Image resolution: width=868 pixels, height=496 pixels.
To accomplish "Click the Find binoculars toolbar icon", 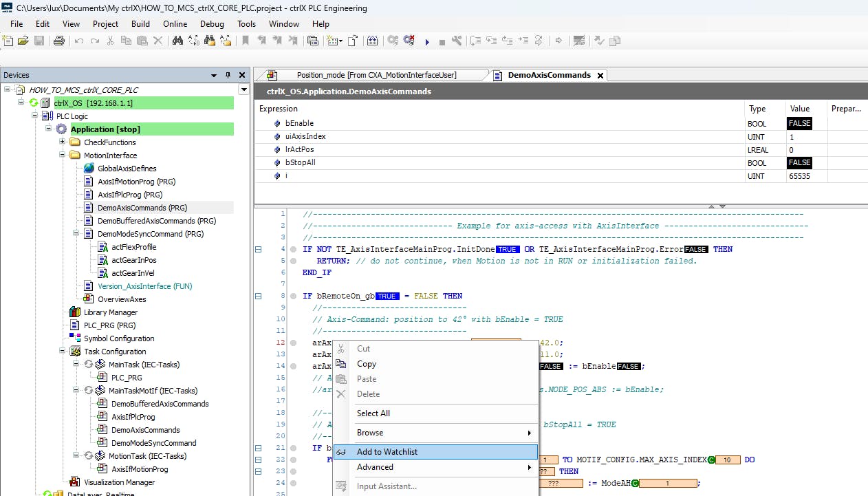I will (177, 41).
